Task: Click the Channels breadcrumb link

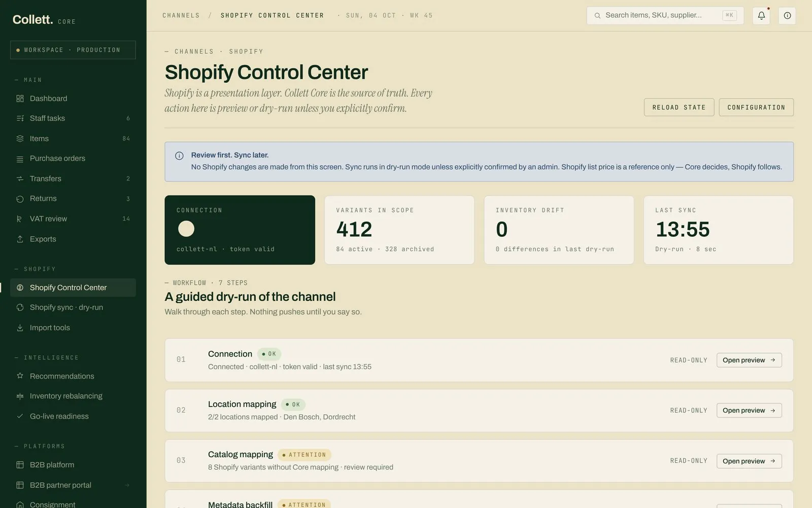Action: [181, 16]
